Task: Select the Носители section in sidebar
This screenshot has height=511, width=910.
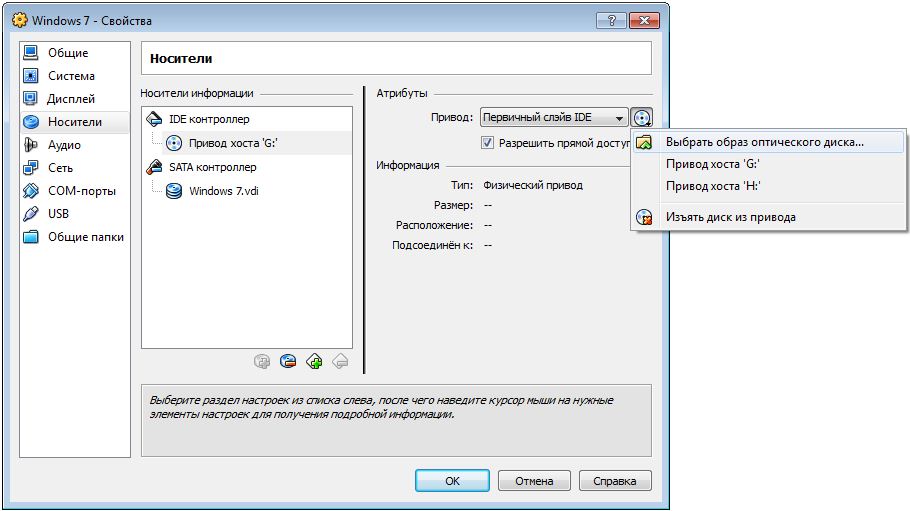Action: (74, 122)
